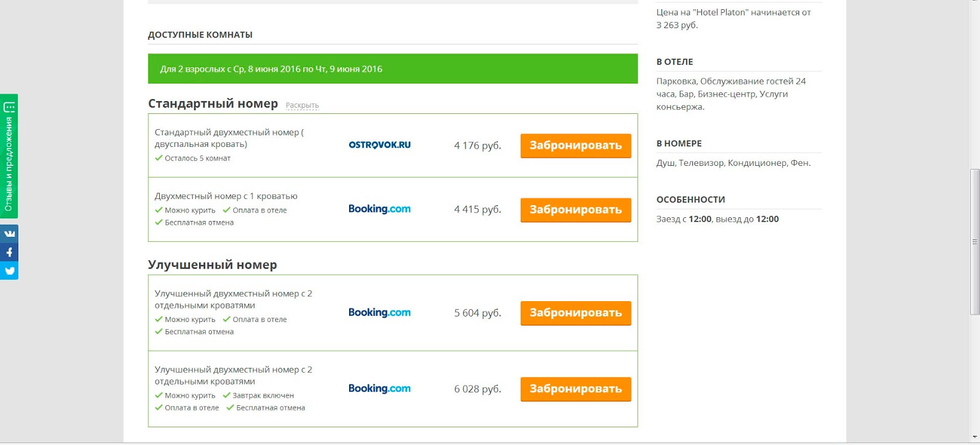Click the scrollbar down arrow
This screenshot has height=445, width=980.
(x=974, y=438)
